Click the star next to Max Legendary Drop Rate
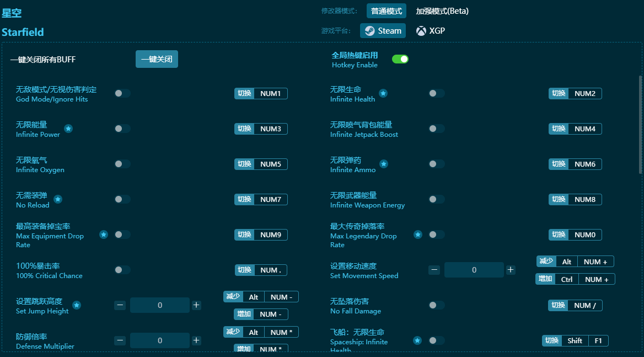Screen dimensions: 644x357 (x=417, y=235)
